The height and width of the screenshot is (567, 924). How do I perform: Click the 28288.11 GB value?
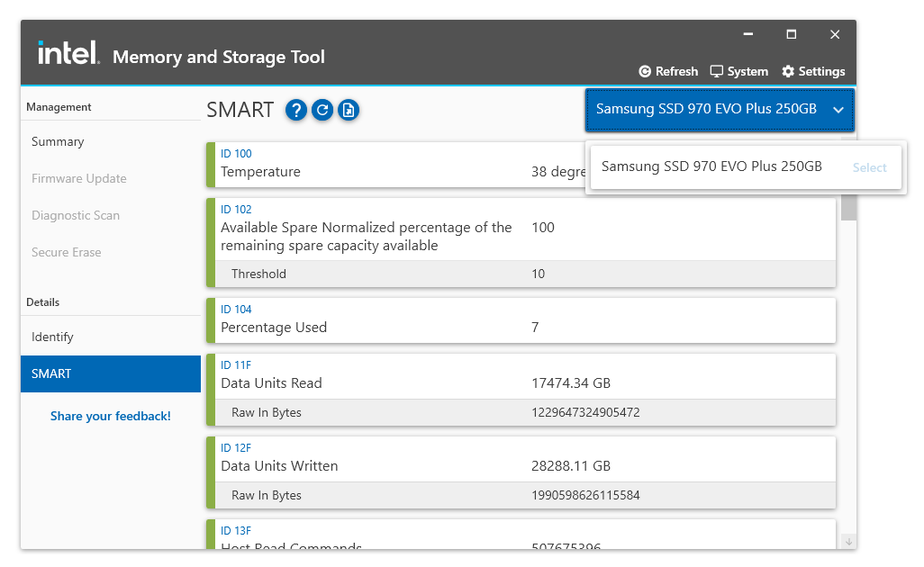[571, 466]
